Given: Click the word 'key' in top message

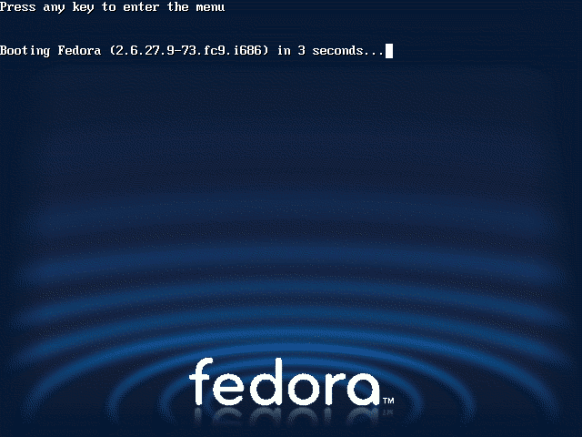Looking at the screenshot, I should click(83, 7).
